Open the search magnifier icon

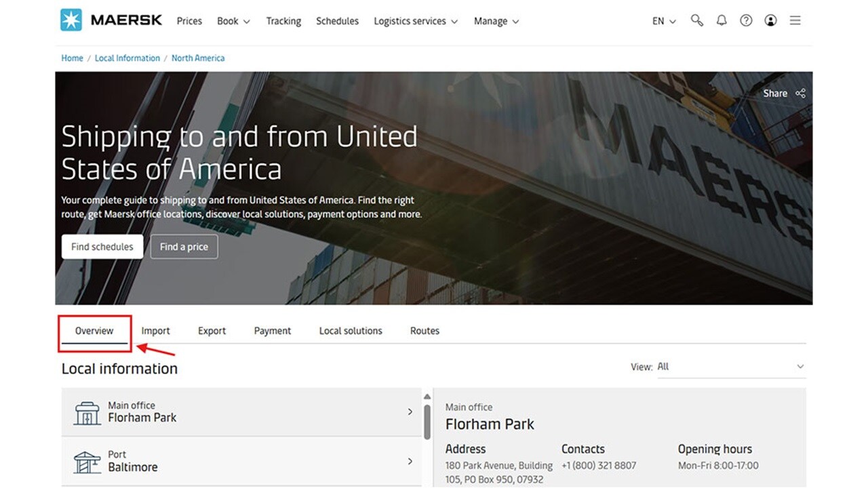696,20
